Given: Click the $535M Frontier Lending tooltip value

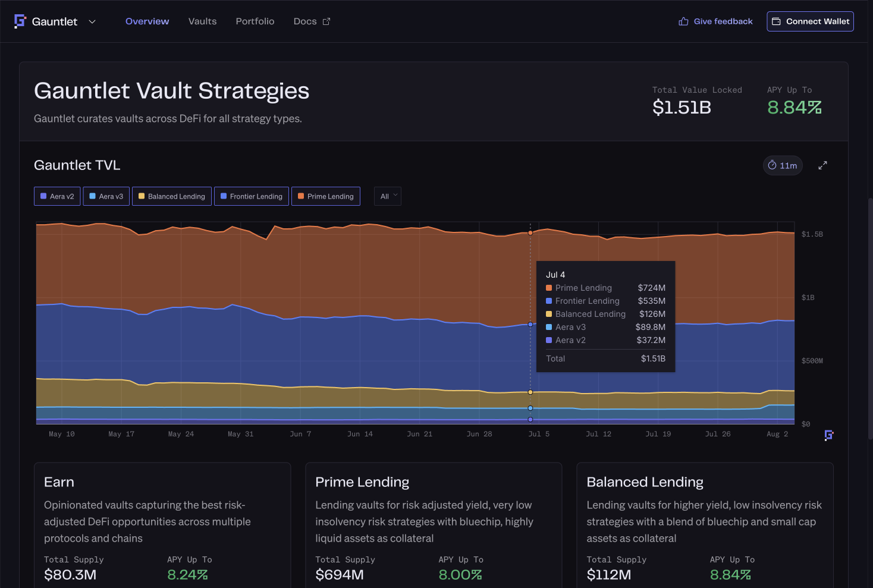Looking at the screenshot, I should coord(652,301).
